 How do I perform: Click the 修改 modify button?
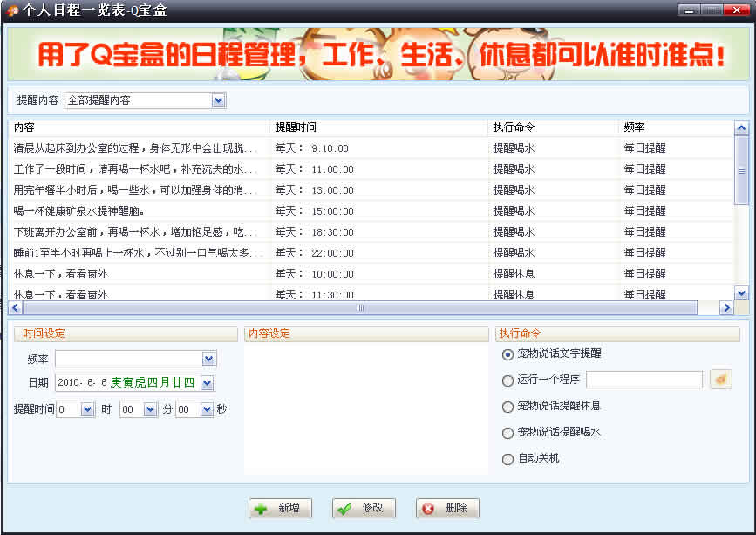[x=364, y=508]
